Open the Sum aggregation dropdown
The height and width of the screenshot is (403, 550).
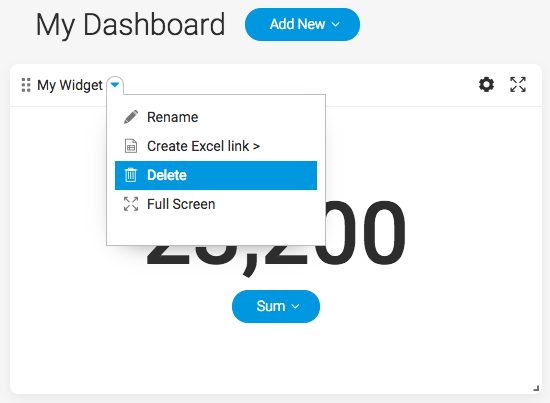(276, 306)
